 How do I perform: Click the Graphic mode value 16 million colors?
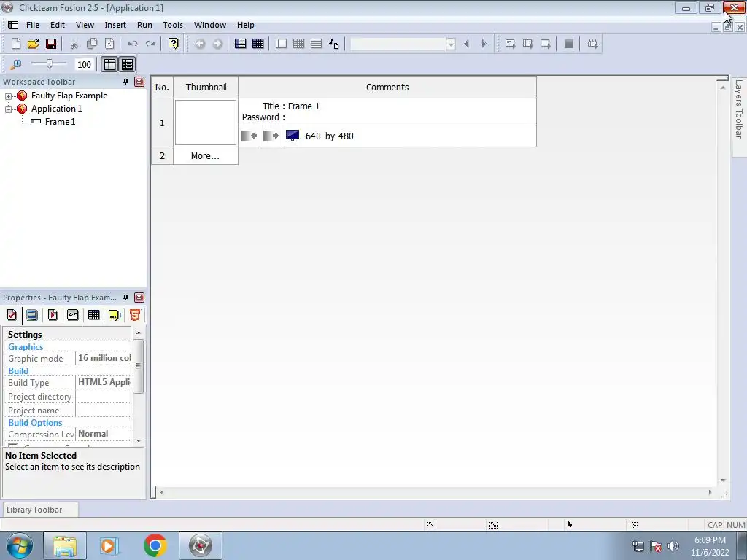[x=104, y=358]
